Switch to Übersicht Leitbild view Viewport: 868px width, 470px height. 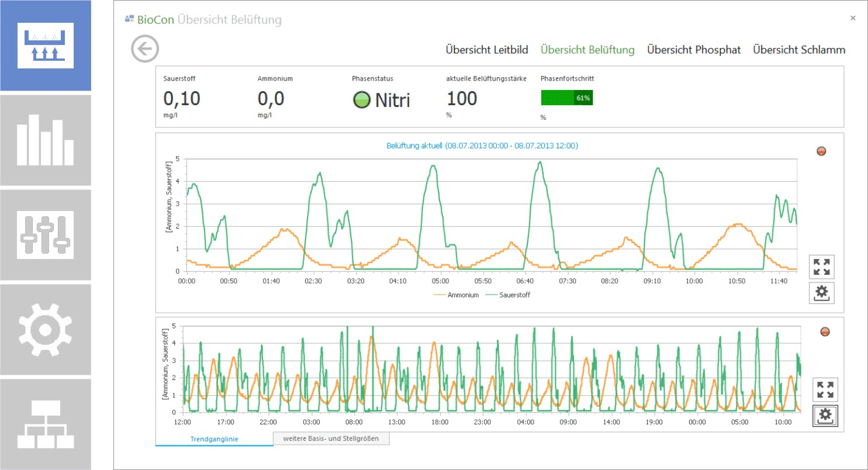click(x=487, y=50)
